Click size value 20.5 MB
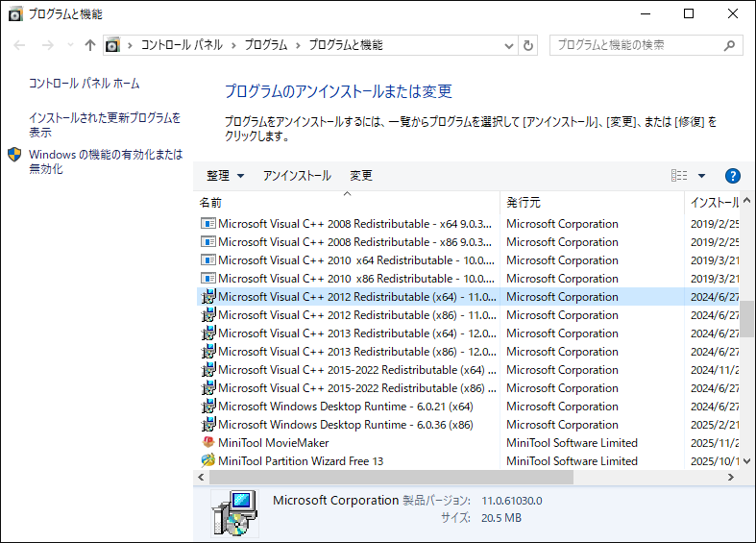 [x=501, y=518]
